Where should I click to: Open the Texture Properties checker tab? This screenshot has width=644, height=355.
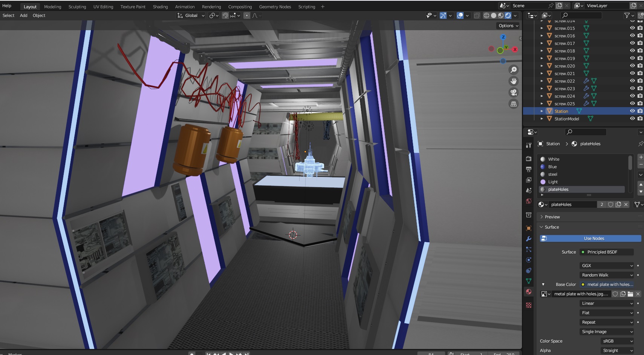pos(529,305)
